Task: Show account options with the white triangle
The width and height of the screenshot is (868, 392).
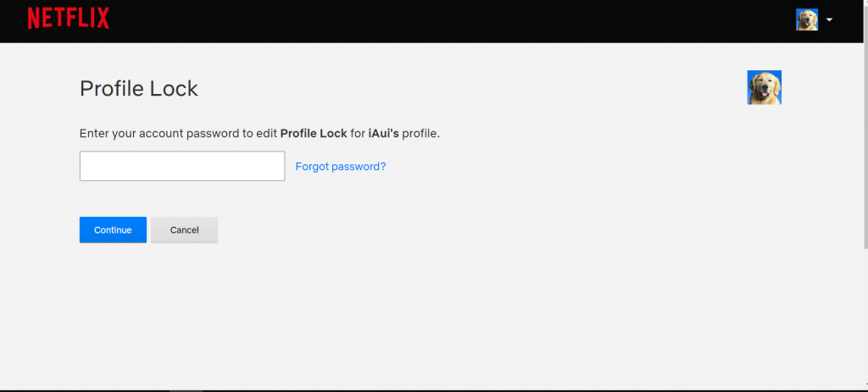Action: [x=829, y=19]
